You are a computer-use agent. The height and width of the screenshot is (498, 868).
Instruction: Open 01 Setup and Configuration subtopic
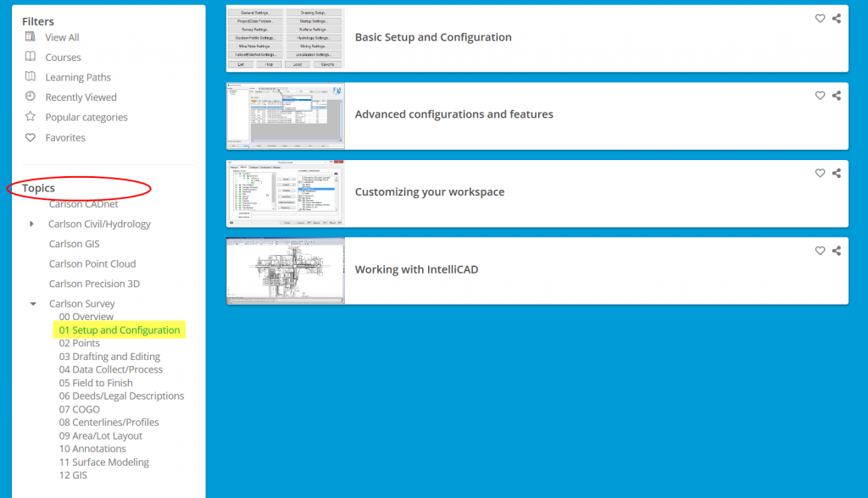coord(120,329)
